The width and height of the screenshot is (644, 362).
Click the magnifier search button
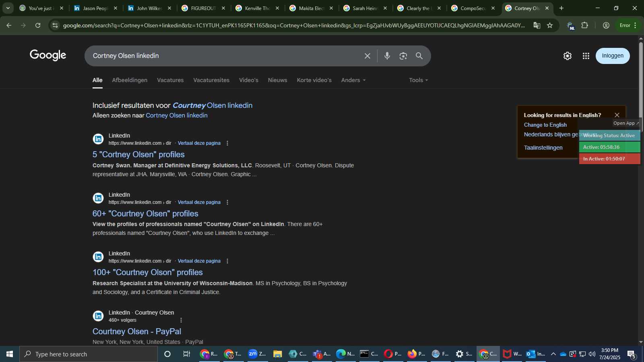point(419,56)
